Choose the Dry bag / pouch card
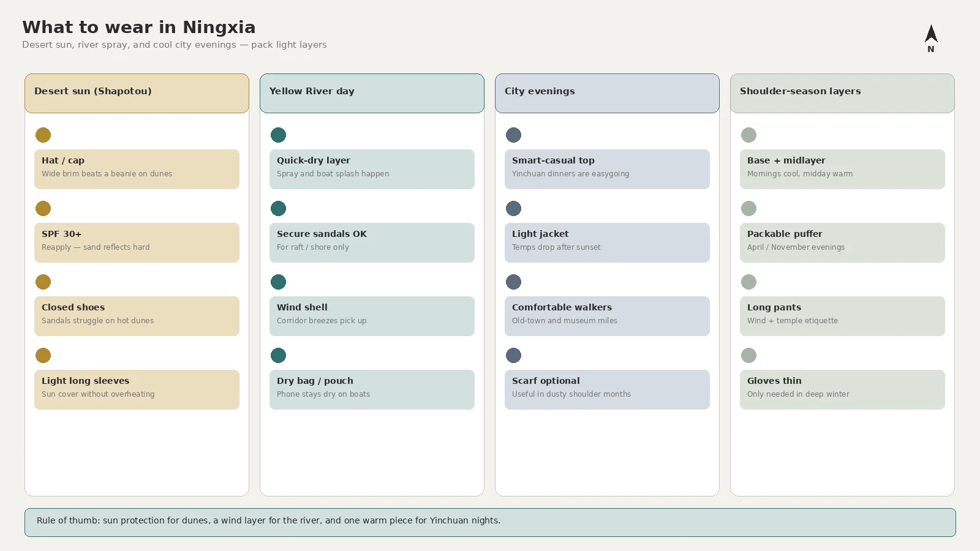The width and height of the screenshot is (980, 551). click(x=372, y=389)
